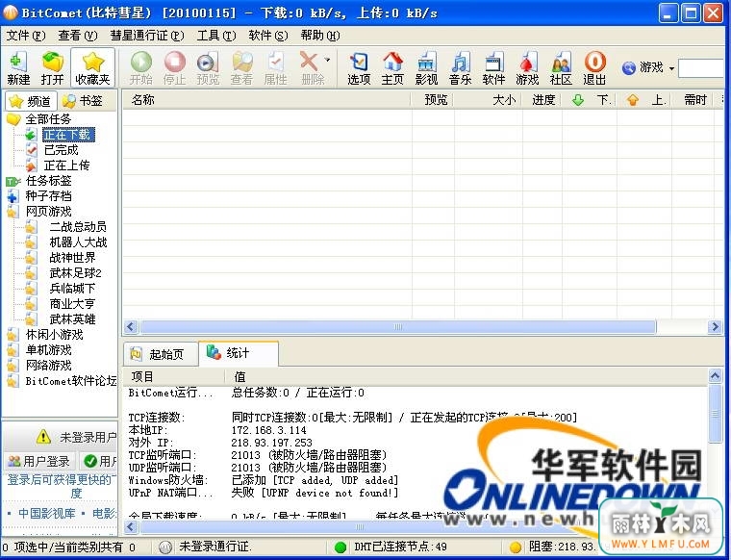Open the 中国影视库 link

pyautogui.click(x=46, y=514)
